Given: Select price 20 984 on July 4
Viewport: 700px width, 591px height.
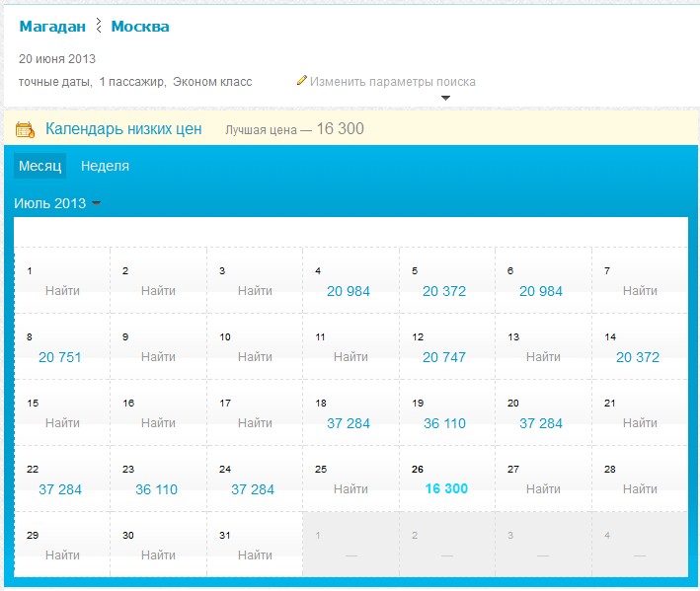Looking at the screenshot, I should (349, 291).
